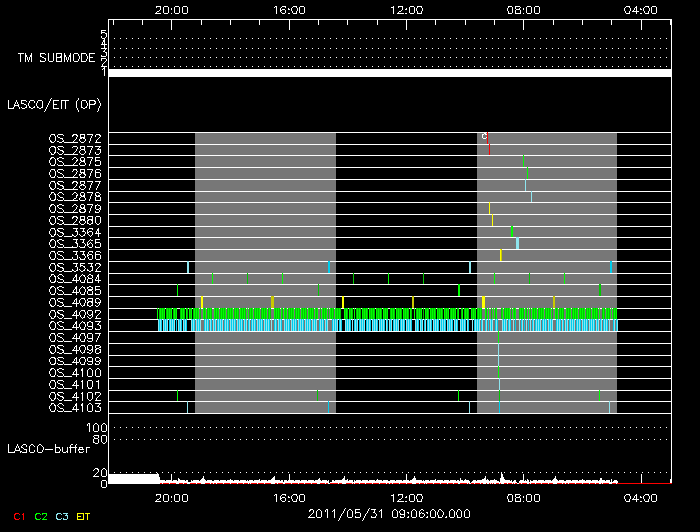Screen dimensions: 700x532
Task: Click the OS_4092 row label
Action: click(x=74, y=314)
